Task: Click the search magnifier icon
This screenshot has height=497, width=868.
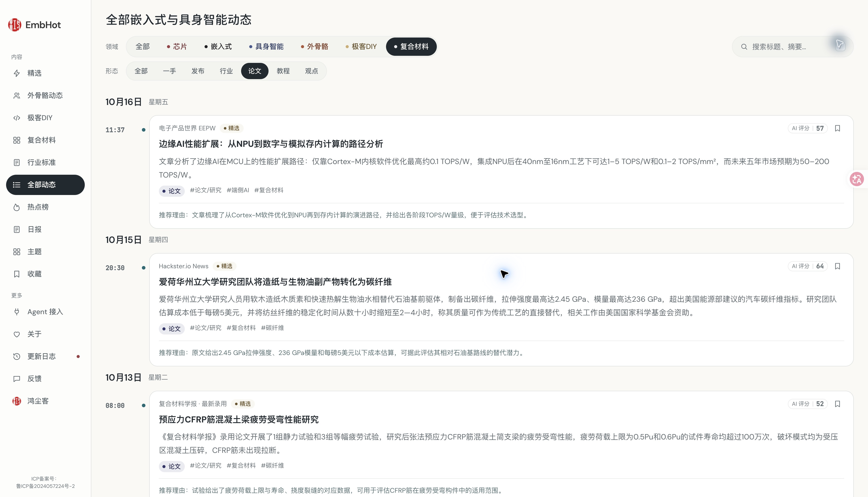Action: [744, 47]
